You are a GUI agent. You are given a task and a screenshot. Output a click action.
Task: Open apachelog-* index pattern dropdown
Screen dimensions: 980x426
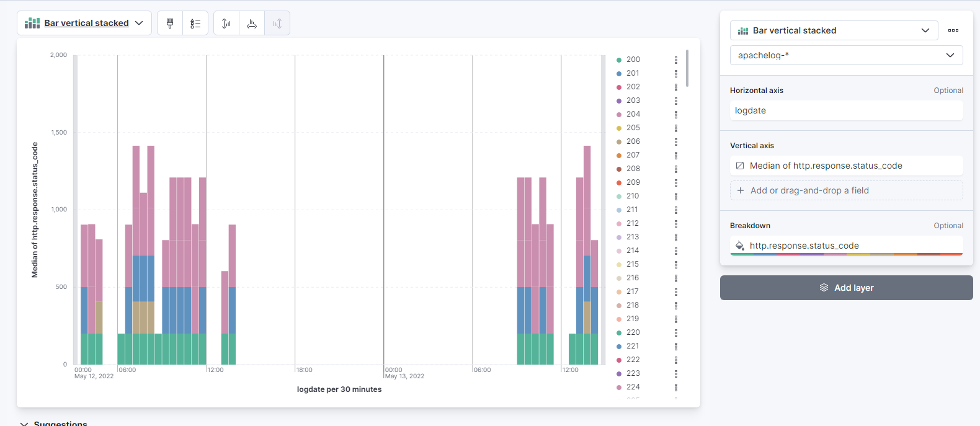point(846,55)
